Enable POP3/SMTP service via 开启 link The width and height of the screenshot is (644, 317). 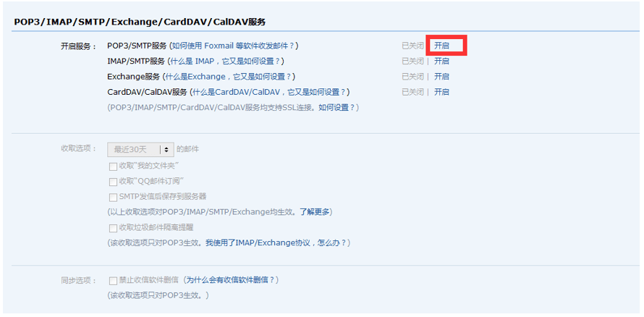pyautogui.click(x=441, y=46)
